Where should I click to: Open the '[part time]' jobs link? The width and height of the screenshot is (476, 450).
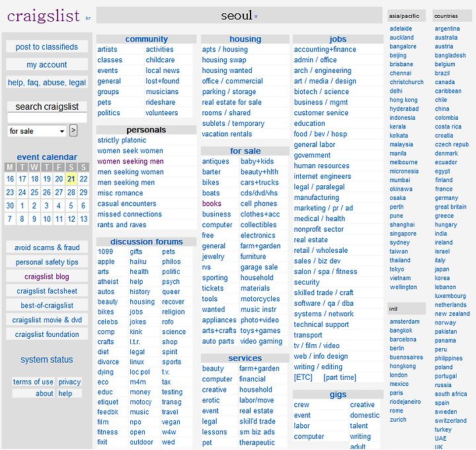click(340, 377)
